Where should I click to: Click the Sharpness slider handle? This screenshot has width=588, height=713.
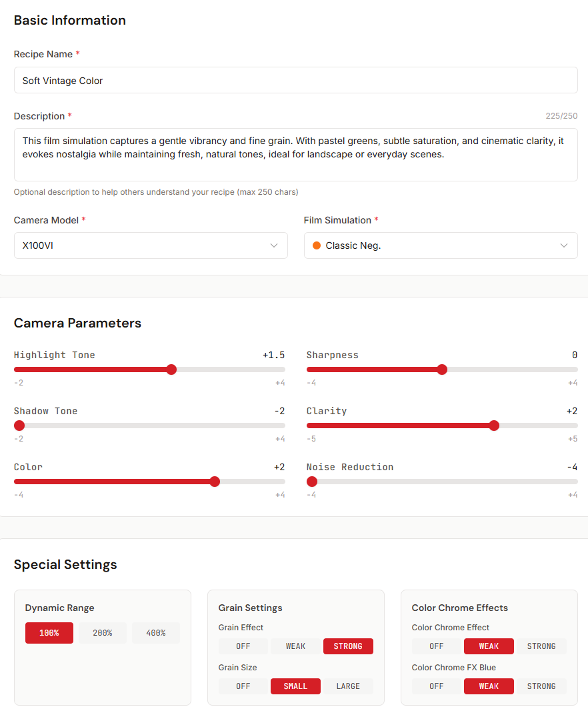[x=442, y=370]
